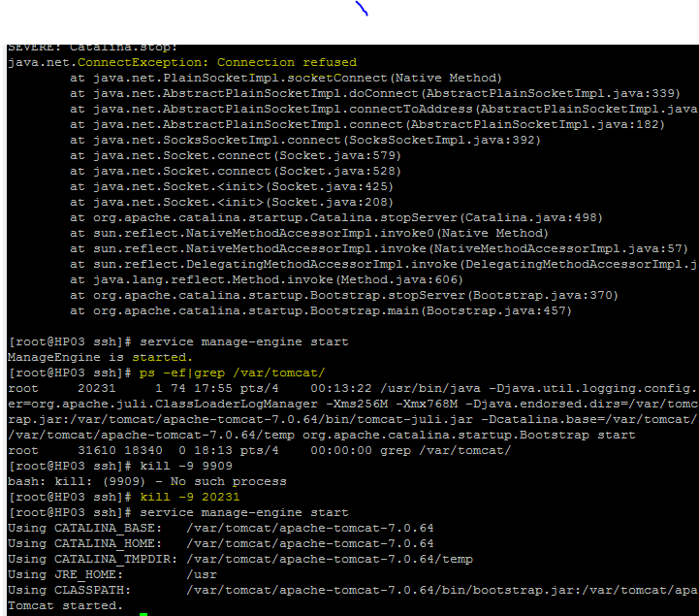The height and width of the screenshot is (616, 699).
Task: Click the Bootstrap.stopServer stack line
Action: tap(344, 295)
